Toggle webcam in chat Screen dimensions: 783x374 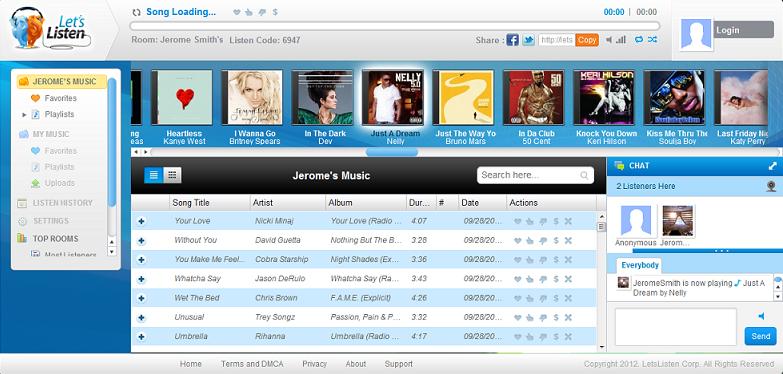772,186
